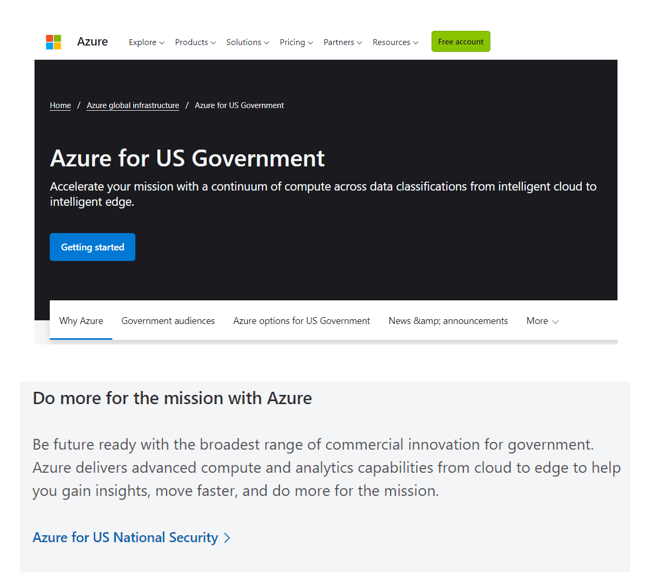The image size is (657, 583).
Task: Open the Azure global infrastructure breadcrumb
Action: (x=133, y=105)
